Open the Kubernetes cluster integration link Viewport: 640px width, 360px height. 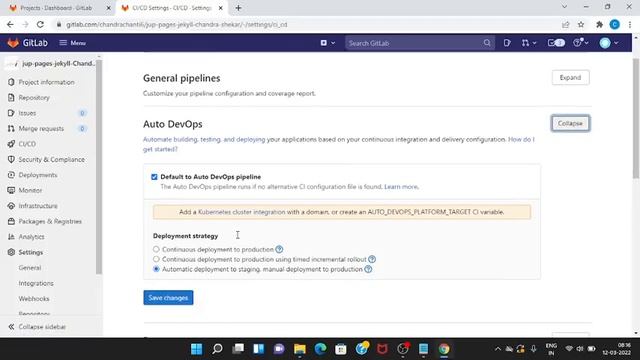(242, 212)
